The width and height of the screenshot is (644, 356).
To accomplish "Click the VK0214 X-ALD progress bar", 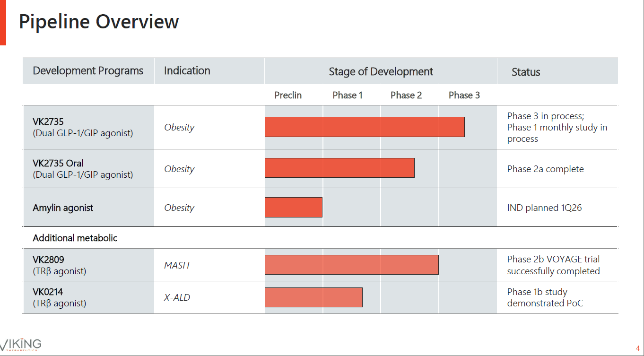I will pyautogui.click(x=313, y=297).
